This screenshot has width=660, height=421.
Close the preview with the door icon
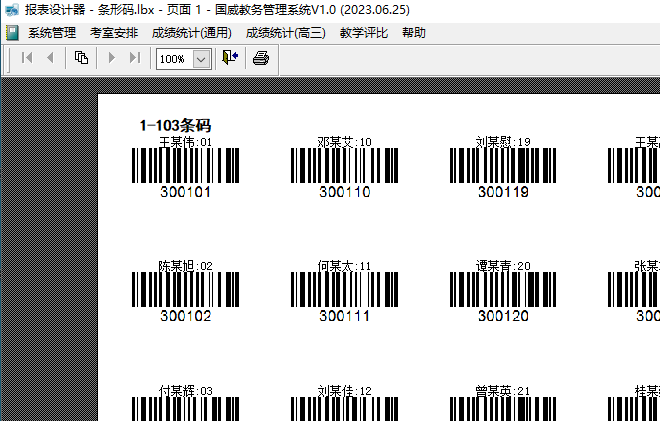(x=230, y=58)
